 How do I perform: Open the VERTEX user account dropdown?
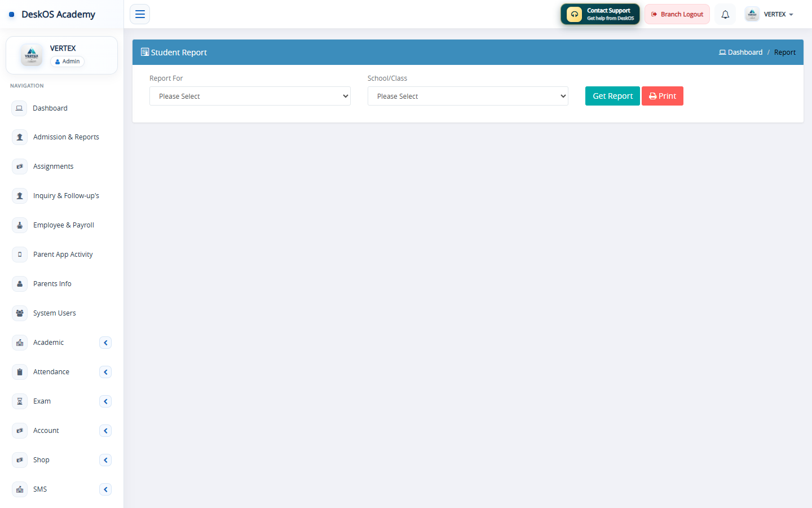click(769, 14)
